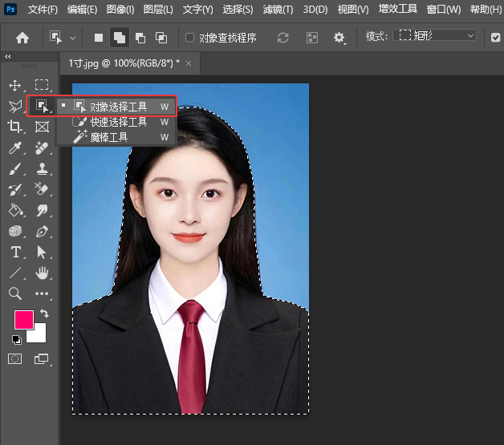This screenshot has width=504, height=445.
Task: Choose 魔棒工具 from the flyout
Action: click(108, 137)
